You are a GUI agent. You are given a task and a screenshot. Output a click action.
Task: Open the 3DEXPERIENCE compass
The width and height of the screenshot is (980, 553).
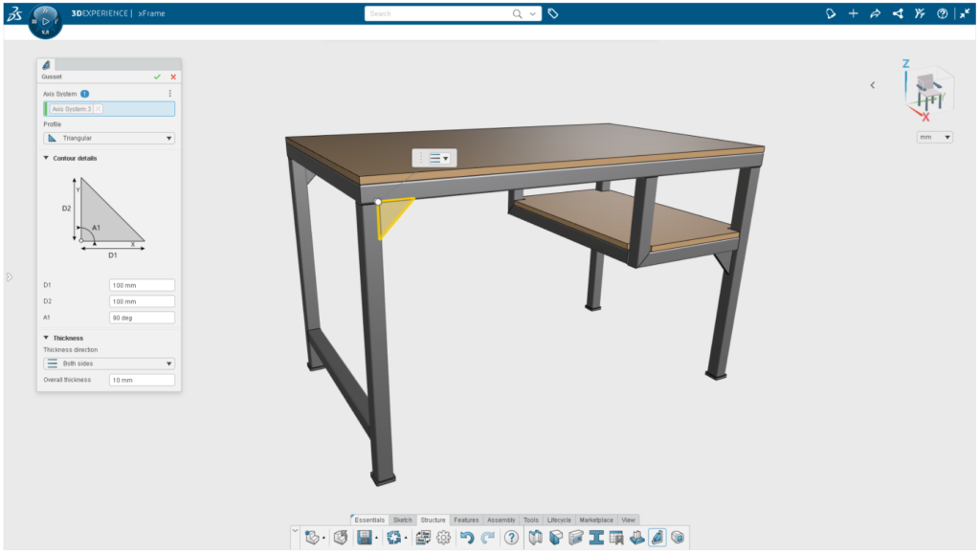tap(45, 20)
